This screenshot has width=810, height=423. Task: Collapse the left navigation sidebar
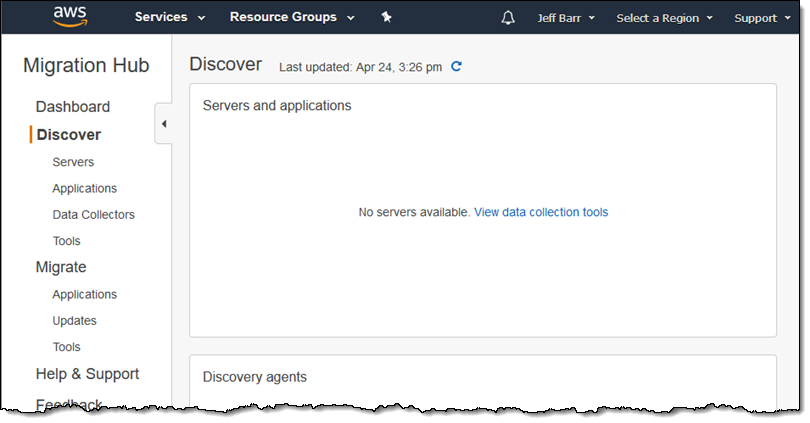pos(163,124)
